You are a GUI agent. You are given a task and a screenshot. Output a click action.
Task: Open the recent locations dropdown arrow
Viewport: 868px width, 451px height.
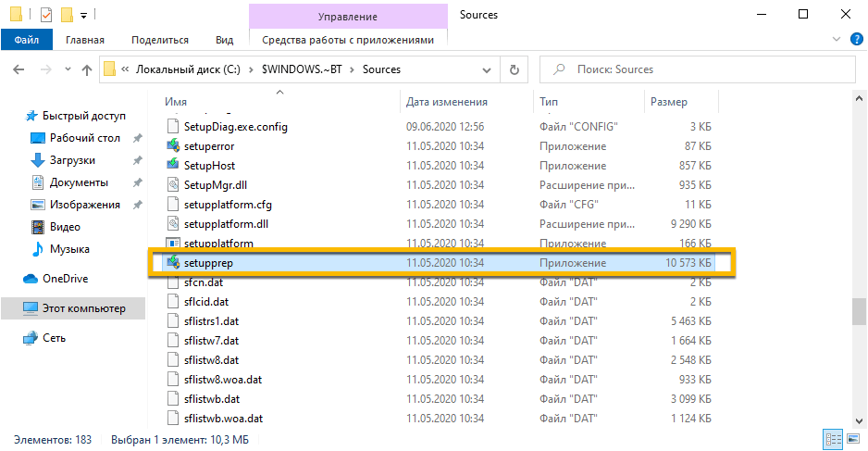click(68, 69)
